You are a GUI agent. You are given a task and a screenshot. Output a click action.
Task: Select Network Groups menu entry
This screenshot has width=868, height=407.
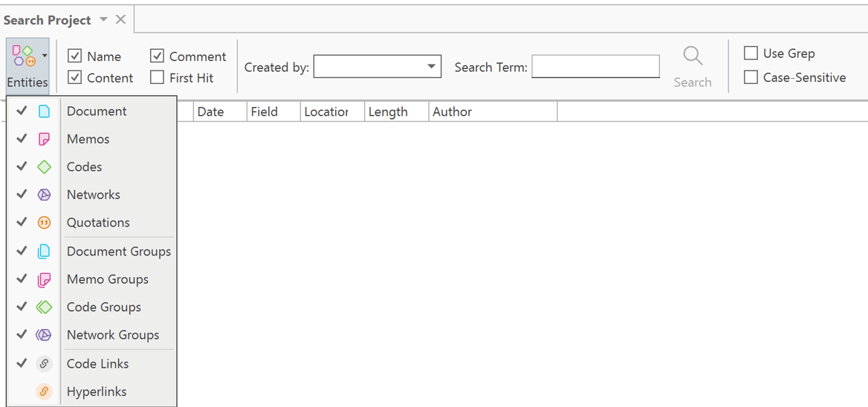(112, 335)
